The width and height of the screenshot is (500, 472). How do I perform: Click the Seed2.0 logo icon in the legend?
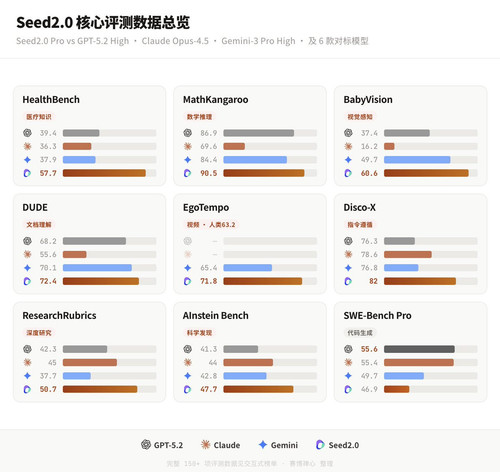[x=320, y=445]
